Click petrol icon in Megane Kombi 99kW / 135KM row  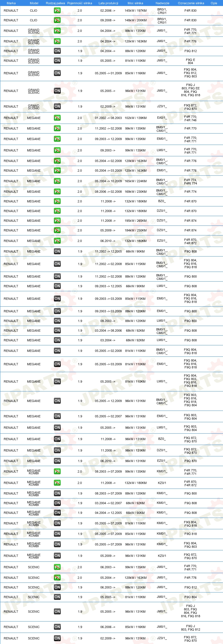[x=57, y=471]
